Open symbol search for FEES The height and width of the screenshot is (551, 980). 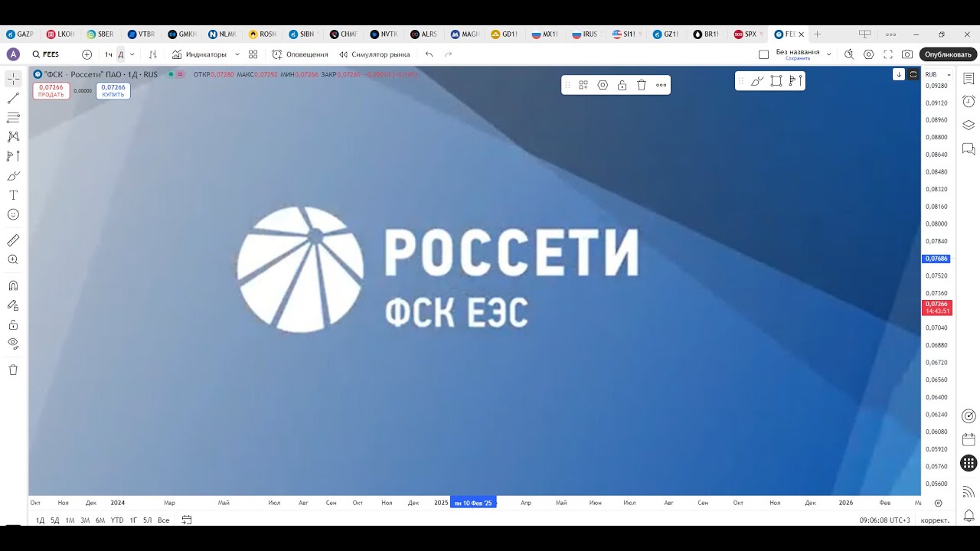tap(46, 54)
